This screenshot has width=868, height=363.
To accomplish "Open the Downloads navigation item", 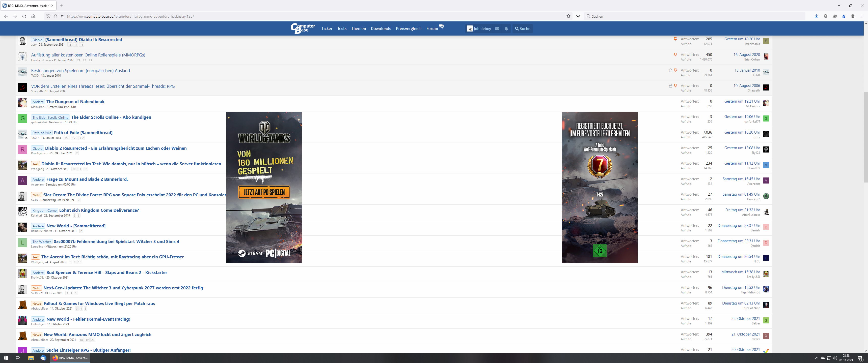I will 381,29.
